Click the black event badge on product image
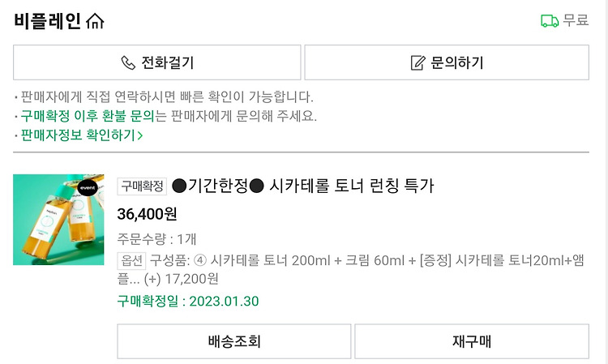 click(88, 187)
